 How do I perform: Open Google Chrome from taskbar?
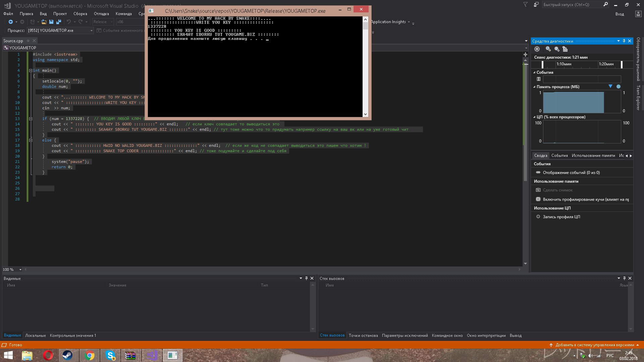click(x=89, y=355)
